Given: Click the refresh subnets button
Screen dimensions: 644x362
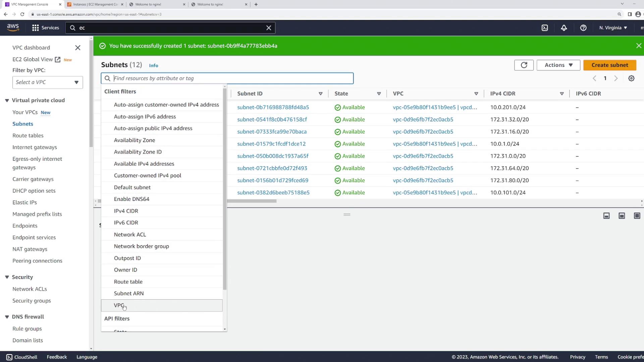Looking at the screenshot, I should click(x=524, y=65).
